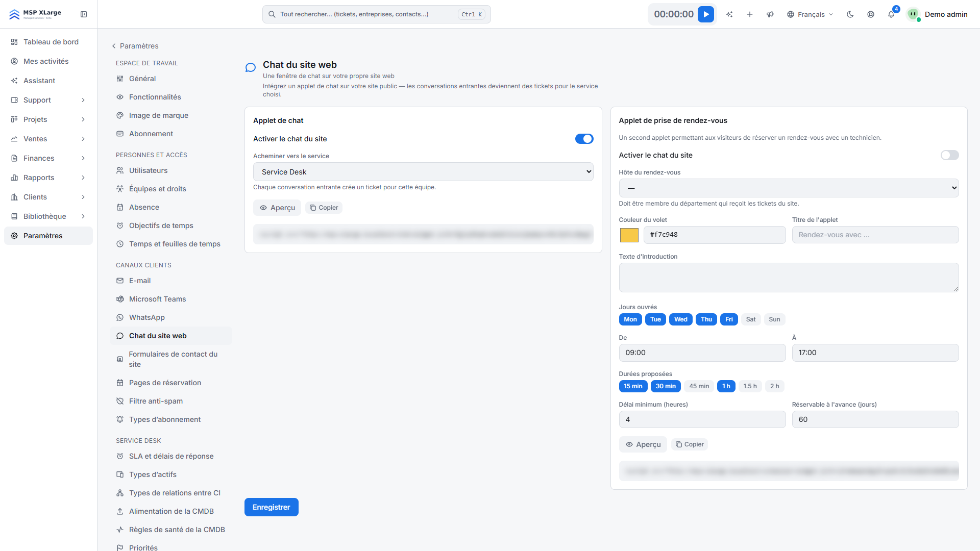Click the Pages de réservation icon
Screen dimensions: 980x551
click(120, 383)
